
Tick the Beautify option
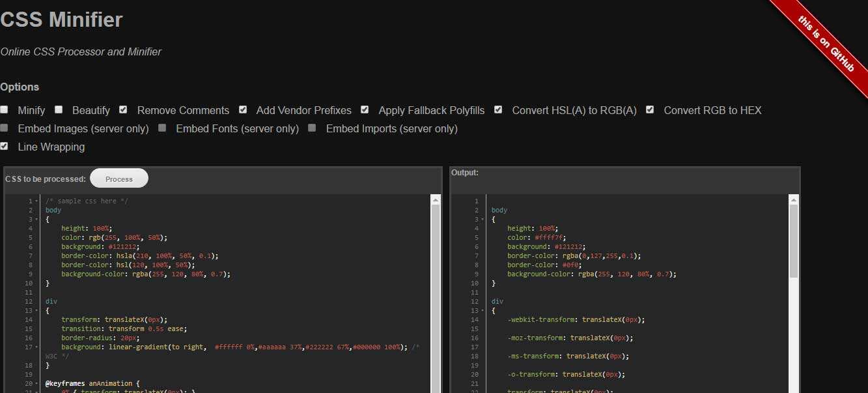(x=59, y=110)
